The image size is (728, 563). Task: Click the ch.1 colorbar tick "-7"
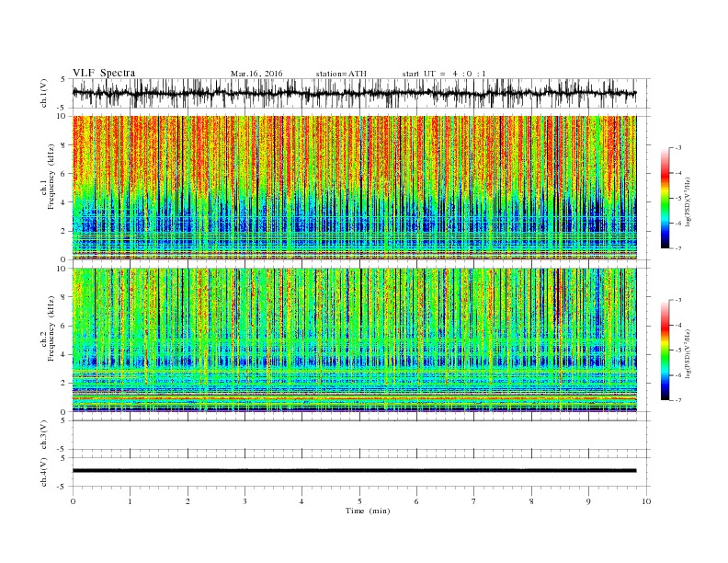point(678,248)
